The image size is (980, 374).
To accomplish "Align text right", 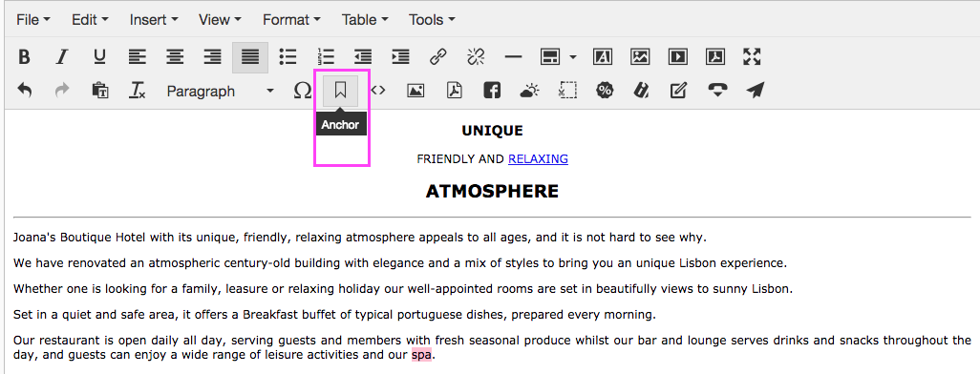I will 212,57.
